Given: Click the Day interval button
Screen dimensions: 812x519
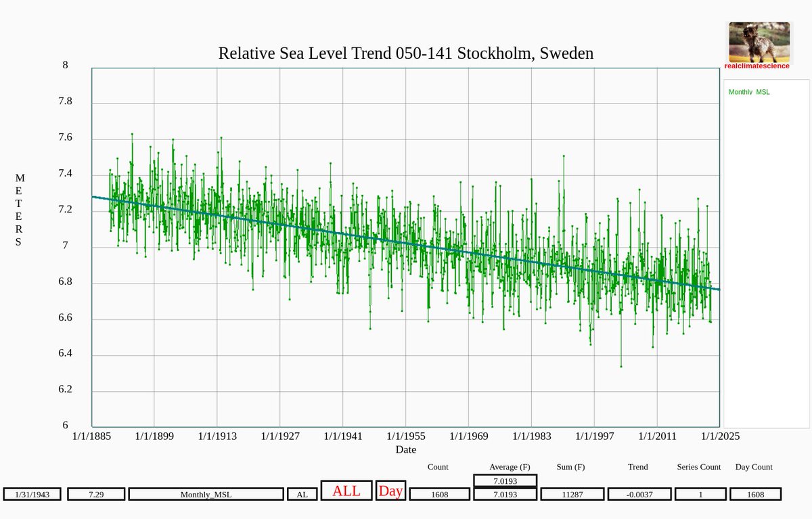Looking at the screenshot, I should (390, 491).
